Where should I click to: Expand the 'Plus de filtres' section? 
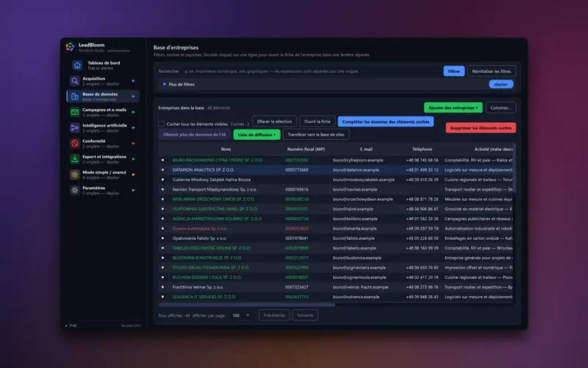tap(179, 84)
